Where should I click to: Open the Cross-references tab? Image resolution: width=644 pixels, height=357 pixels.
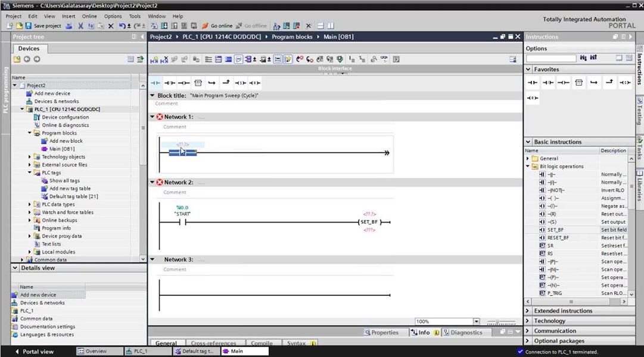click(213, 343)
